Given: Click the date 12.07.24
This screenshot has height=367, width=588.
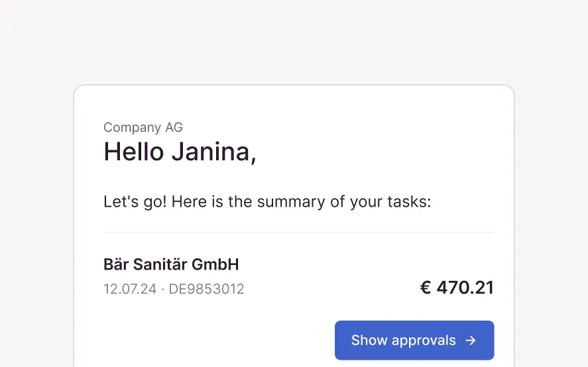Looking at the screenshot, I should click(x=130, y=289).
